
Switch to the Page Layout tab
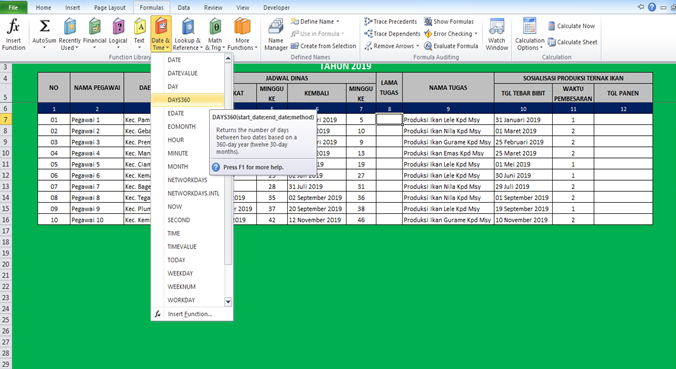[x=110, y=7]
